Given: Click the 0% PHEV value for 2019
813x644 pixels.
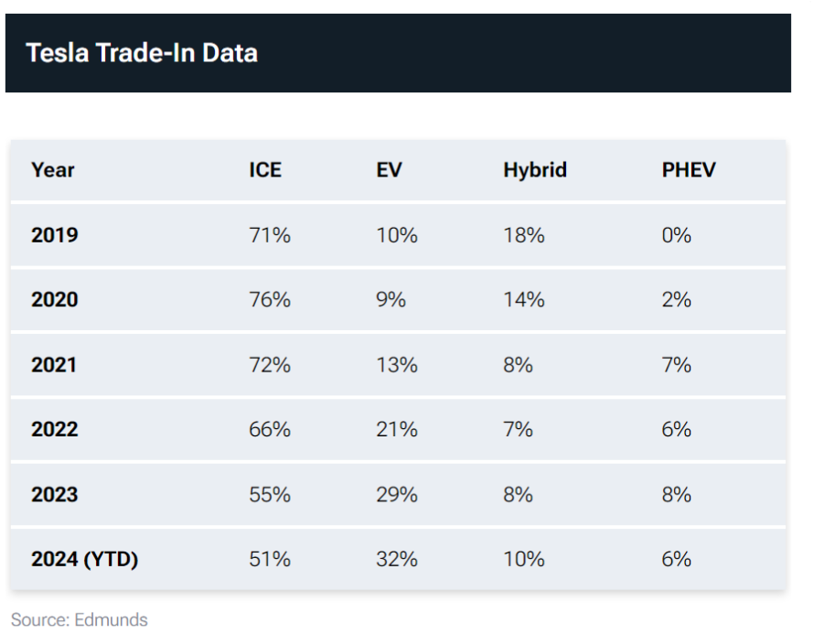Looking at the screenshot, I should (x=676, y=235).
